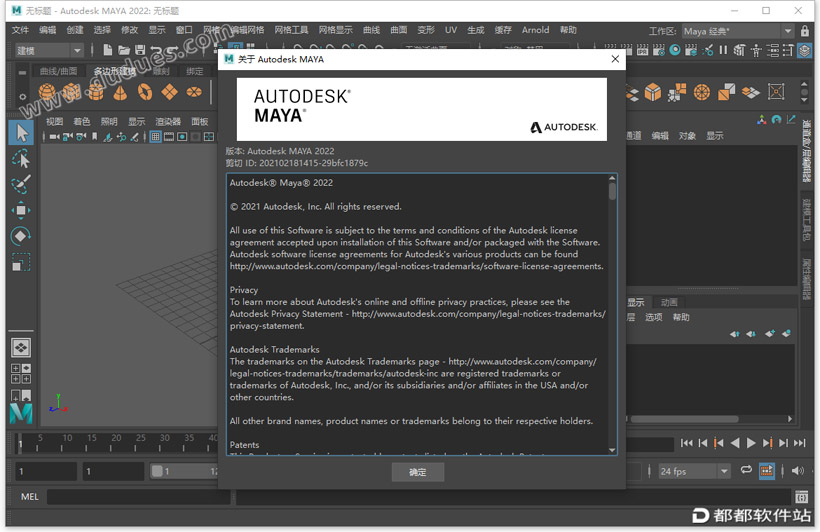Select the arrow Select tool
This screenshot has height=532, width=820.
click(21, 132)
